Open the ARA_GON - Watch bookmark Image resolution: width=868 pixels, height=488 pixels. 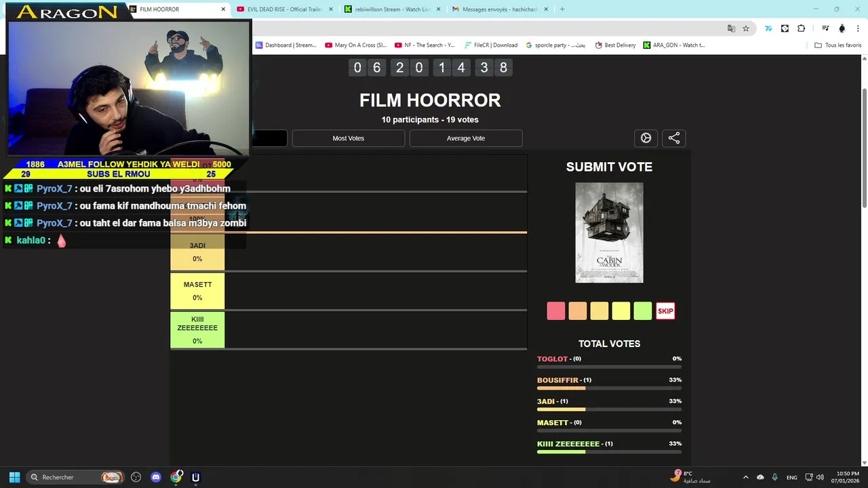tap(674, 45)
